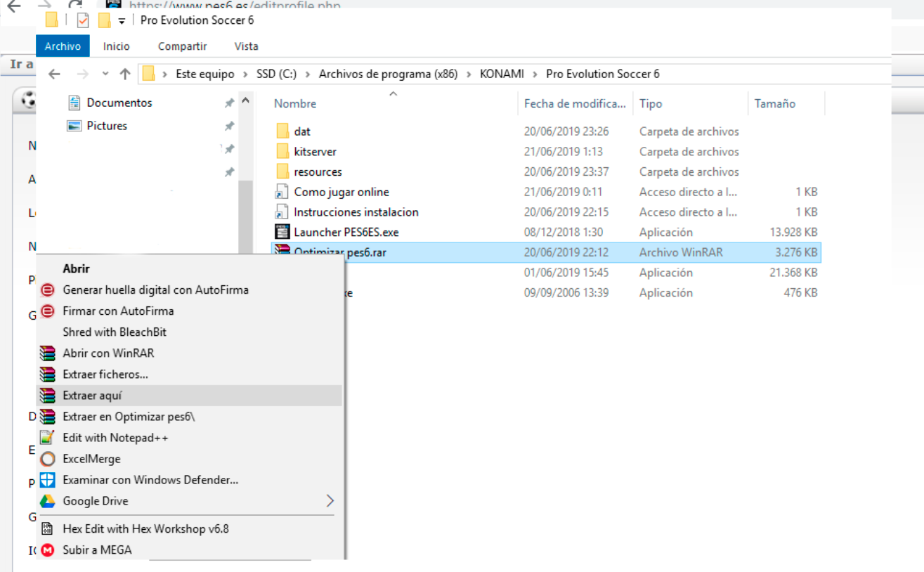Click SSD (C:) in the address breadcrumb
This screenshot has height=572, width=924.
click(277, 74)
